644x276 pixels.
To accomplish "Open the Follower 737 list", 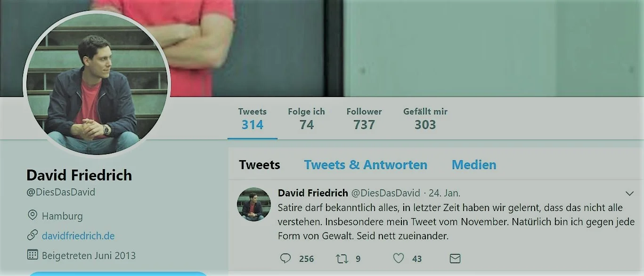I will (x=364, y=119).
